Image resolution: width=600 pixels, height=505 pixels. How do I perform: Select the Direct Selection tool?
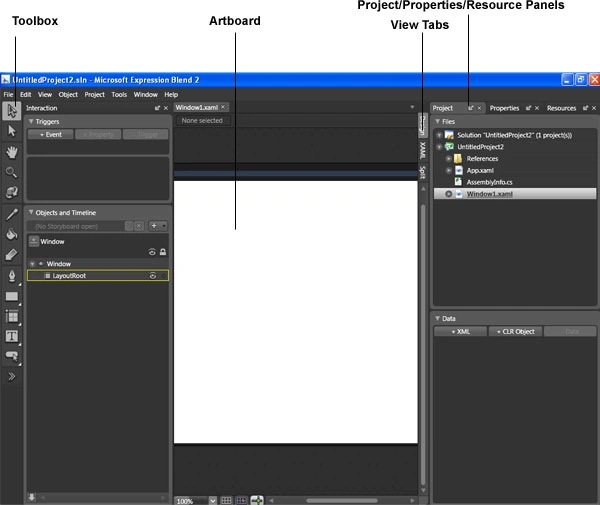(x=11, y=131)
